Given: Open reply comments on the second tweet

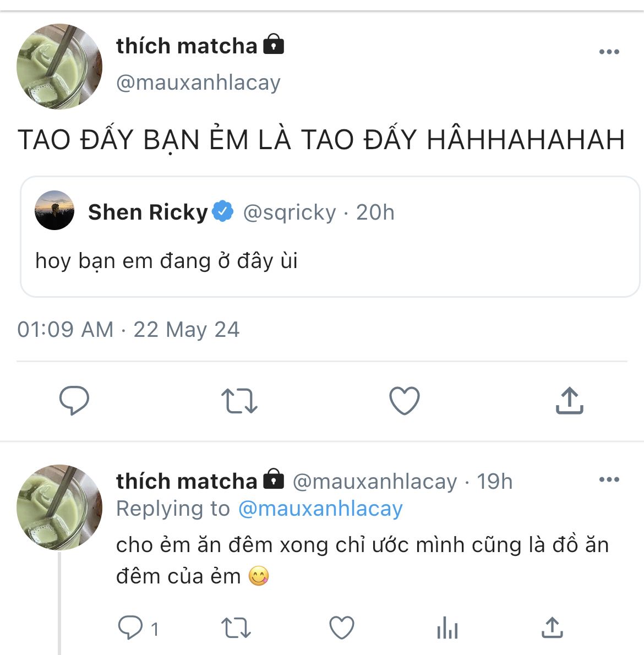Looking at the screenshot, I should [131, 628].
